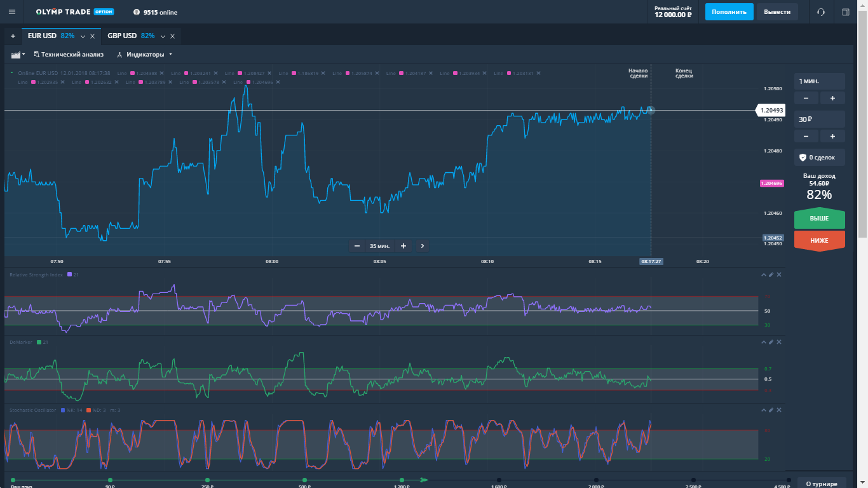Add a new asset tab with plus

13,36
